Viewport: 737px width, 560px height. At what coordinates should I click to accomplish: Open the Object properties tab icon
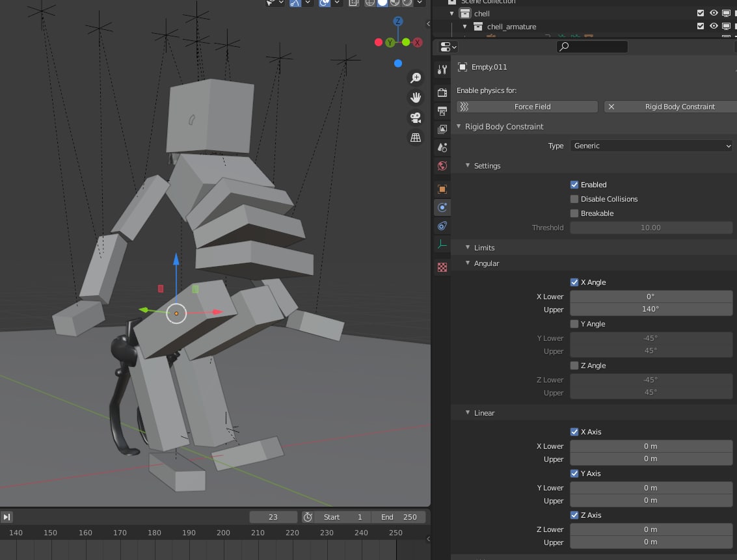442,189
